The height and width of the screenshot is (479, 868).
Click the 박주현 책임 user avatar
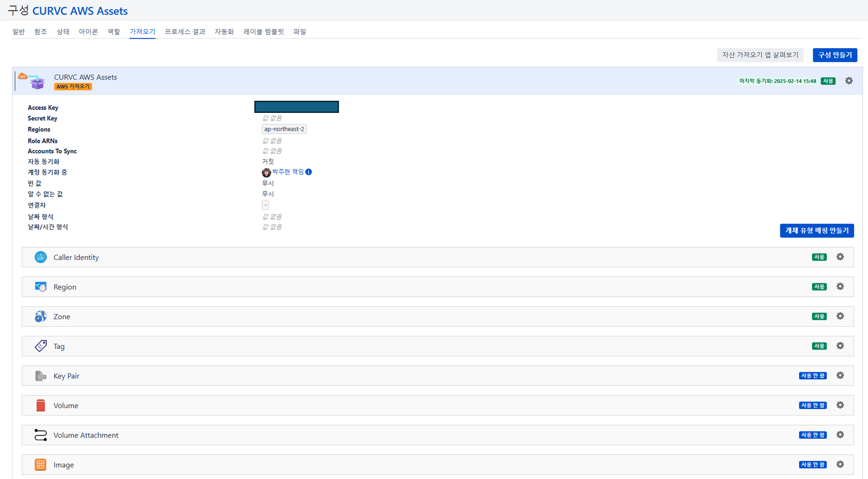266,172
